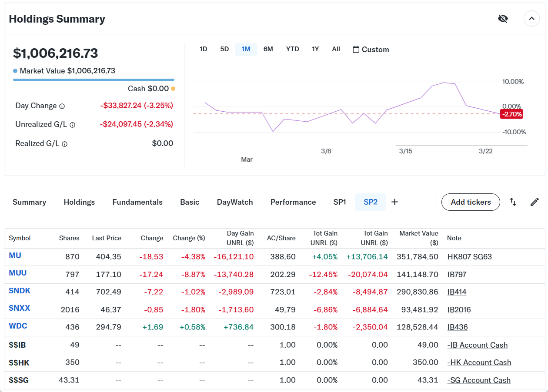Collapse the Holdings Summary panel

531,19
